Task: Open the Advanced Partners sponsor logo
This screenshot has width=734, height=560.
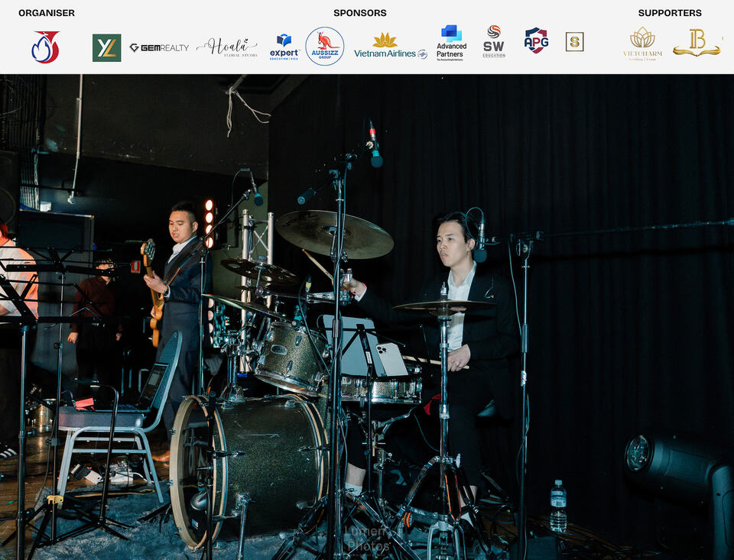Action: click(451, 43)
